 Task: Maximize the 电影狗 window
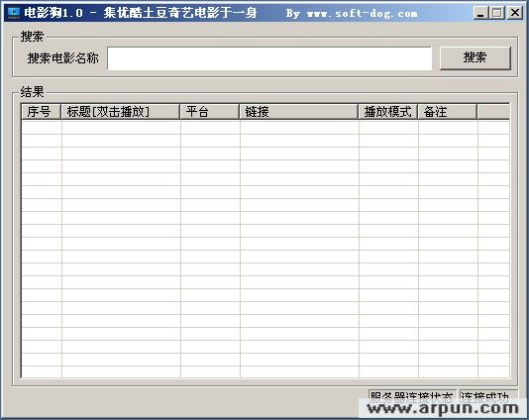497,13
